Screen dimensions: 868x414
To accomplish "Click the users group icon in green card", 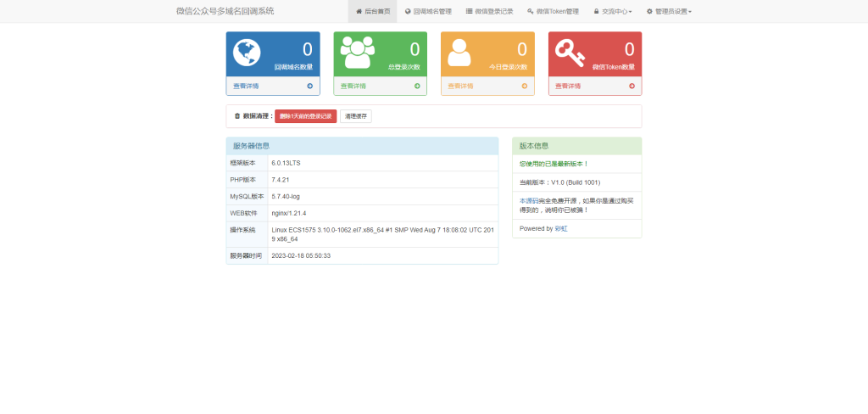I will pos(354,53).
